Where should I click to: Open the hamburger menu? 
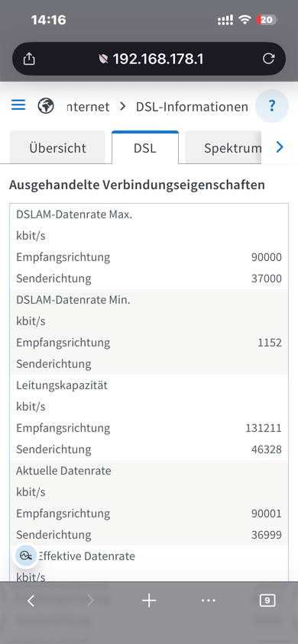(x=18, y=105)
